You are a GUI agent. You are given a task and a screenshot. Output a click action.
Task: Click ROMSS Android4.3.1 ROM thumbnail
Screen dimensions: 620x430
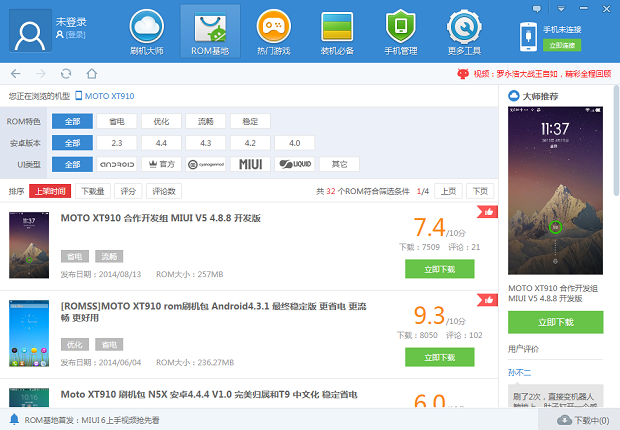pyautogui.click(x=29, y=333)
